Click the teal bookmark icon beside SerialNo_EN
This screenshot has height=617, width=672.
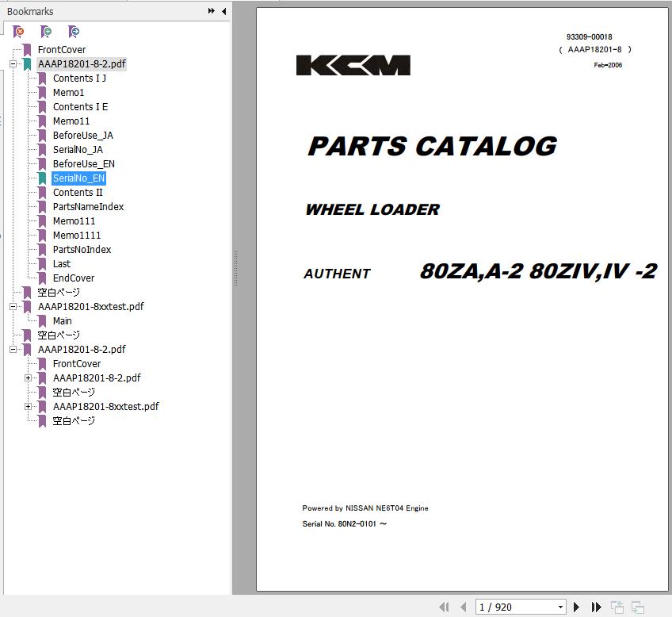point(42,178)
